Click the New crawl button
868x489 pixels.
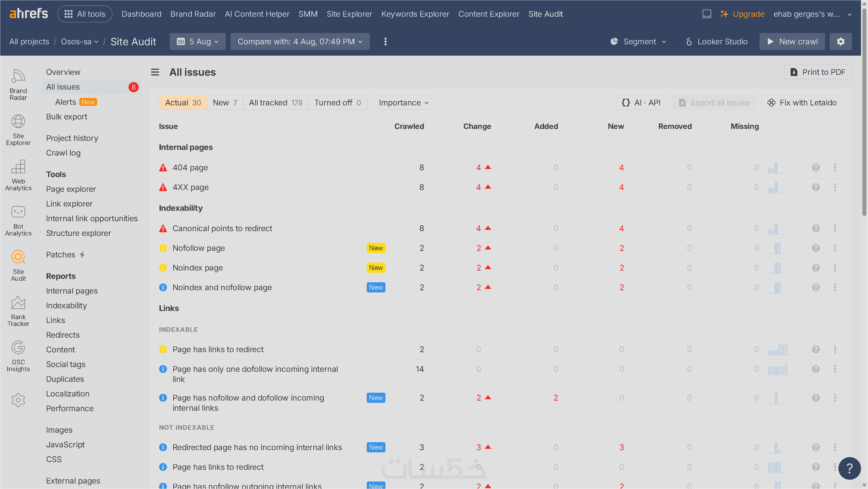[x=792, y=41]
